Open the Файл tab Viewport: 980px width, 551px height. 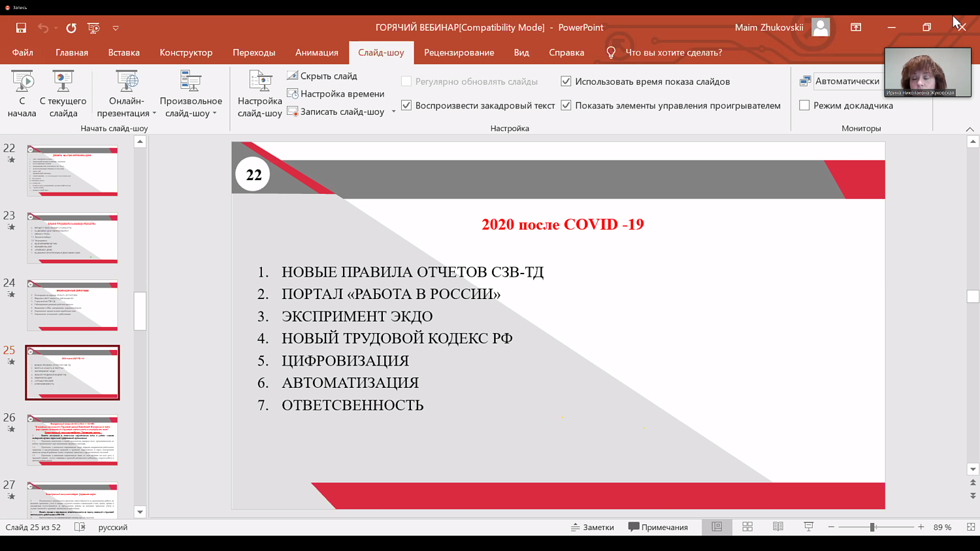click(x=22, y=52)
